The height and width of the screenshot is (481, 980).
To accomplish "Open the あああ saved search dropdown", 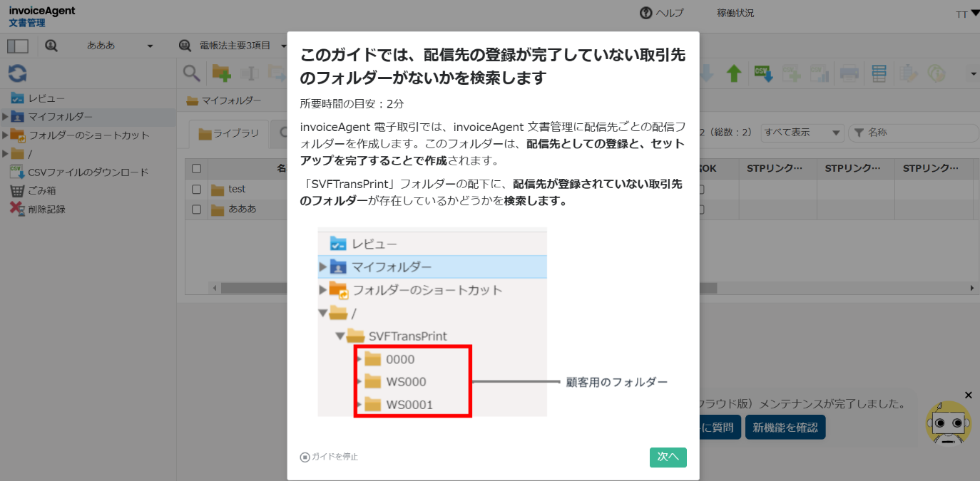I will pyautogui.click(x=120, y=46).
